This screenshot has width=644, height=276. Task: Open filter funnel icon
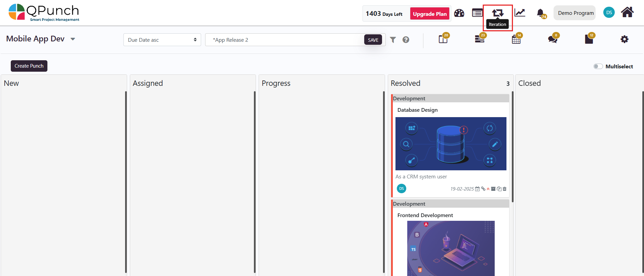(x=393, y=40)
